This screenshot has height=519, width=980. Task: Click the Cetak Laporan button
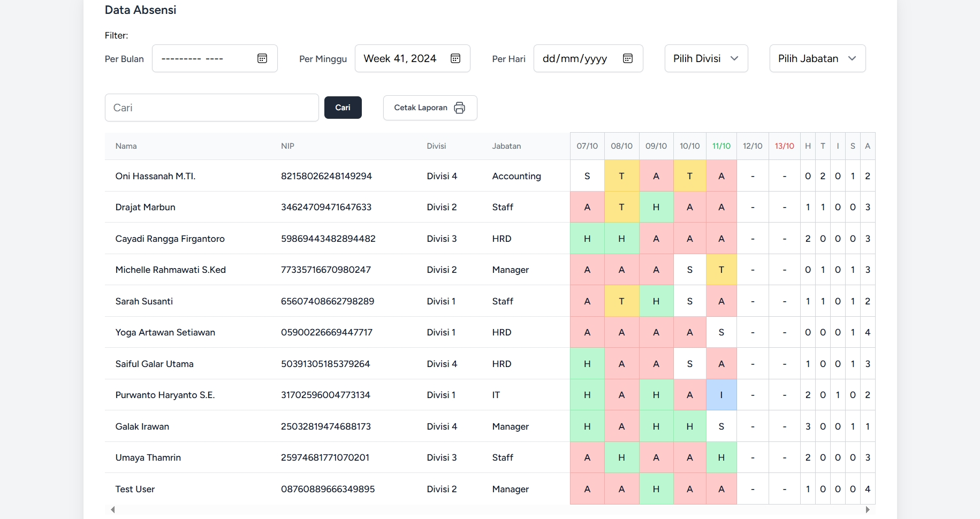(429, 108)
